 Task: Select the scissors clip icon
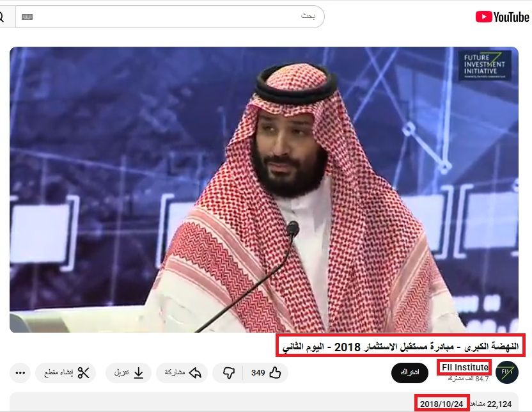pos(84,372)
